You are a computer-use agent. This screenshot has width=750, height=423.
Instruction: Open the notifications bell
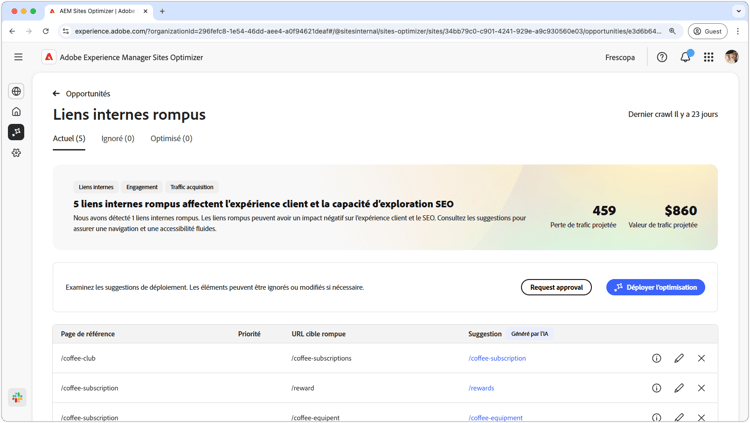685,57
